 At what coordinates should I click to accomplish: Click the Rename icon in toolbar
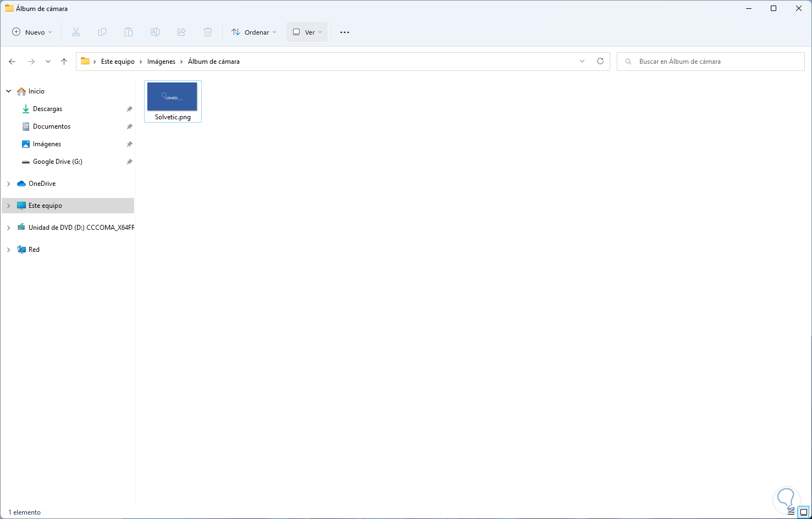pyautogui.click(x=155, y=32)
